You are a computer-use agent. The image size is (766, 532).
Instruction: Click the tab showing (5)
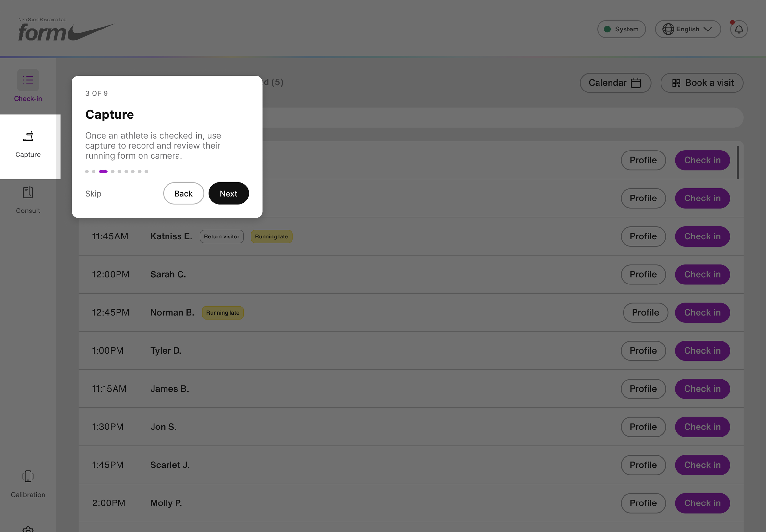coord(273,82)
